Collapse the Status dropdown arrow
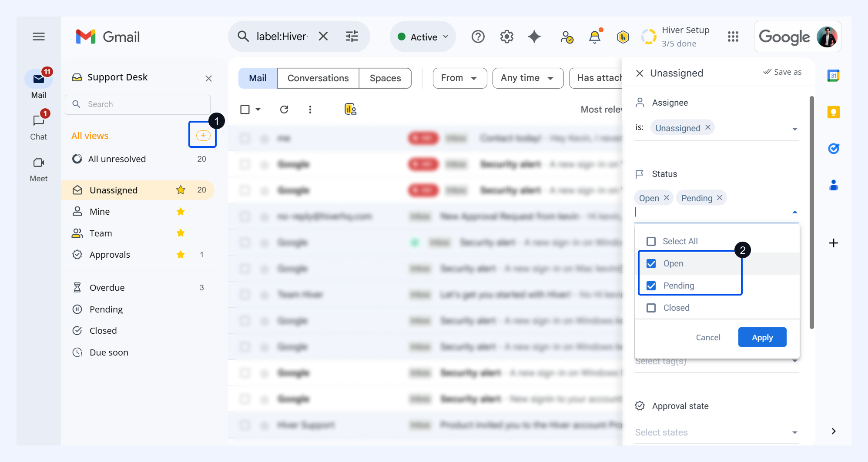This screenshot has height=462, width=868. 794,212
